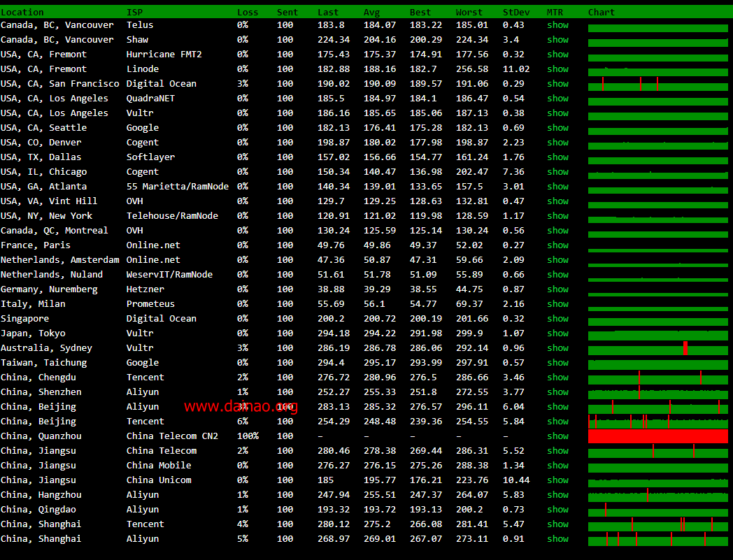Open show link for Tencent Chengdu
This screenshot has height=560, width=733.
[x=557, y=378]
